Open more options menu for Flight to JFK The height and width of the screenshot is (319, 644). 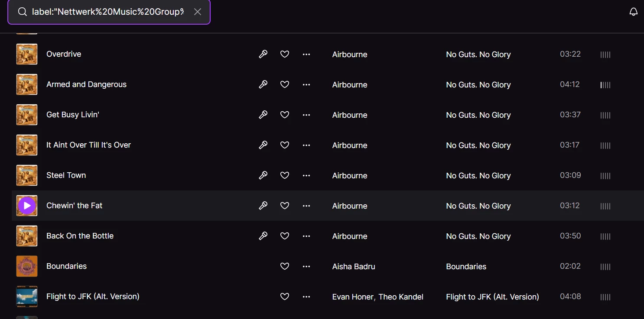306,296
